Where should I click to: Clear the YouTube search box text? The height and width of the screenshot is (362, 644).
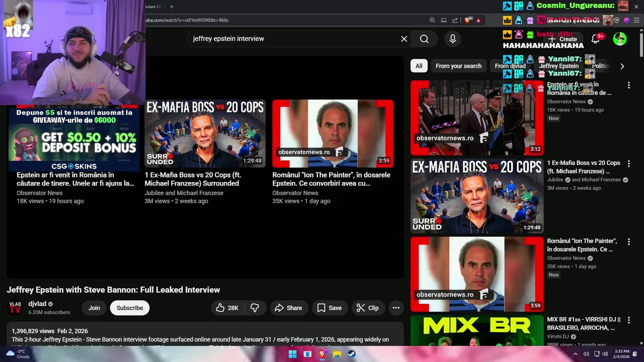click(x=404, y=39)
